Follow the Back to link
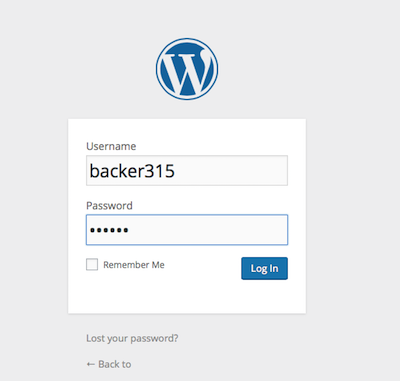The image size is (400, 381). pyautogui.click(x=109, y=364)
